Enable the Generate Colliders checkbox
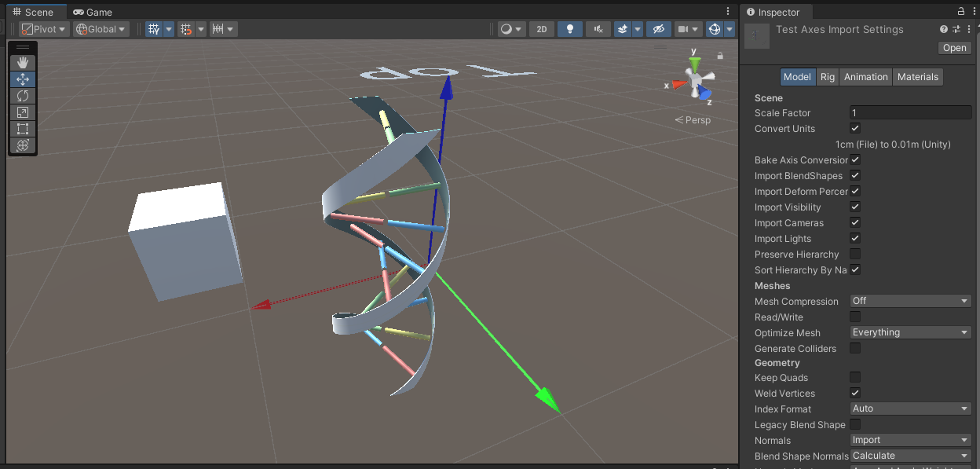This screenshot has width=980, height=469. (x=854, y=348)
